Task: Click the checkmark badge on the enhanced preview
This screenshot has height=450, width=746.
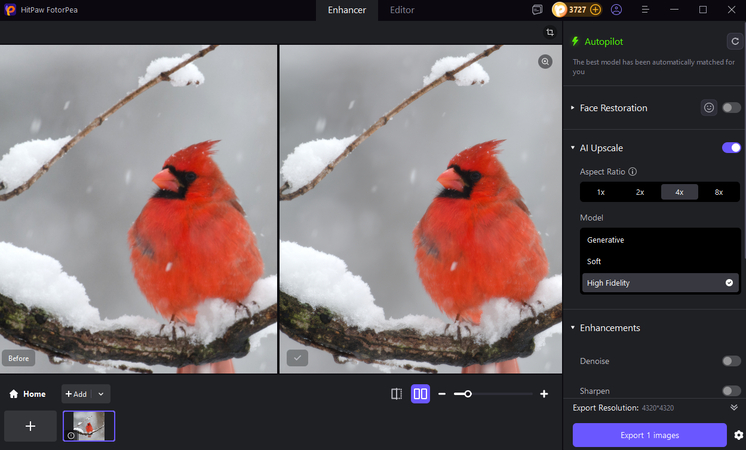Action: tap(297, 358)
